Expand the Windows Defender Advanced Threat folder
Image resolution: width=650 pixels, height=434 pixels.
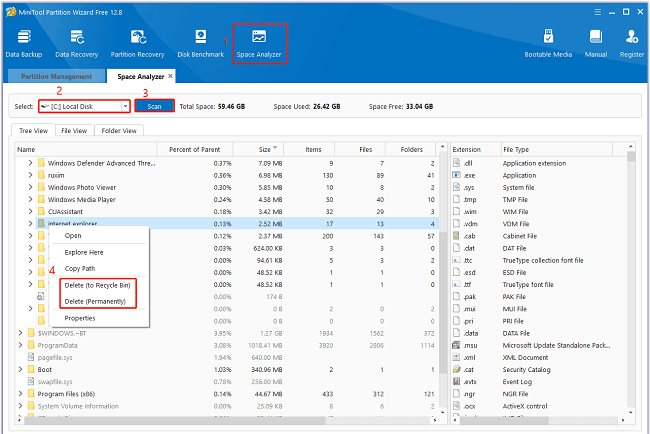click(30, 163)
